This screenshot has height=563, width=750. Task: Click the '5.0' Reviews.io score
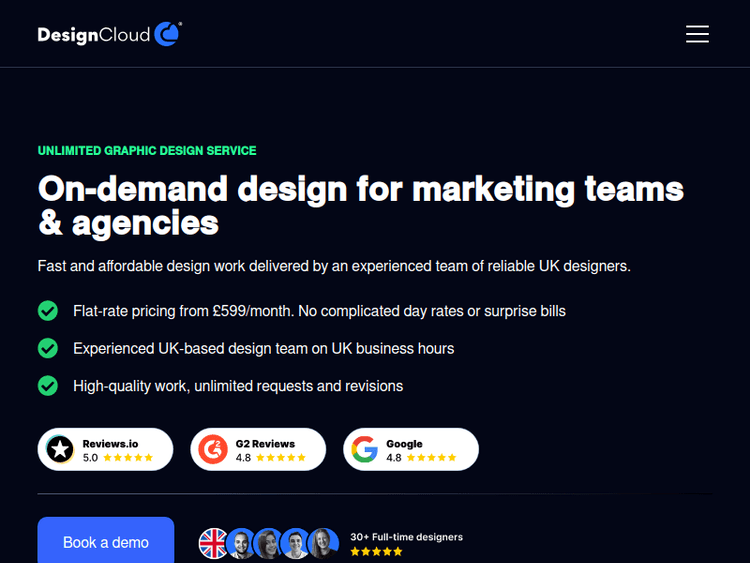point(90,458)
